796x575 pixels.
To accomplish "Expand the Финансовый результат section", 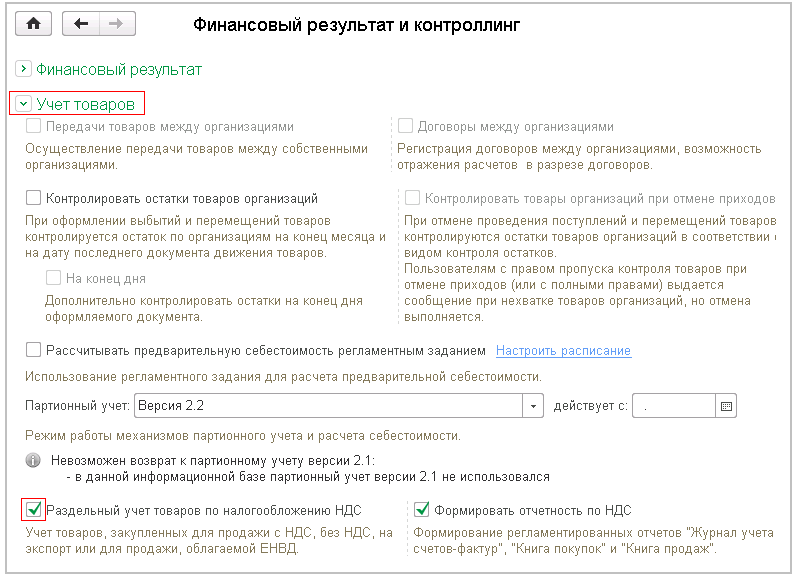I will 23,70.
